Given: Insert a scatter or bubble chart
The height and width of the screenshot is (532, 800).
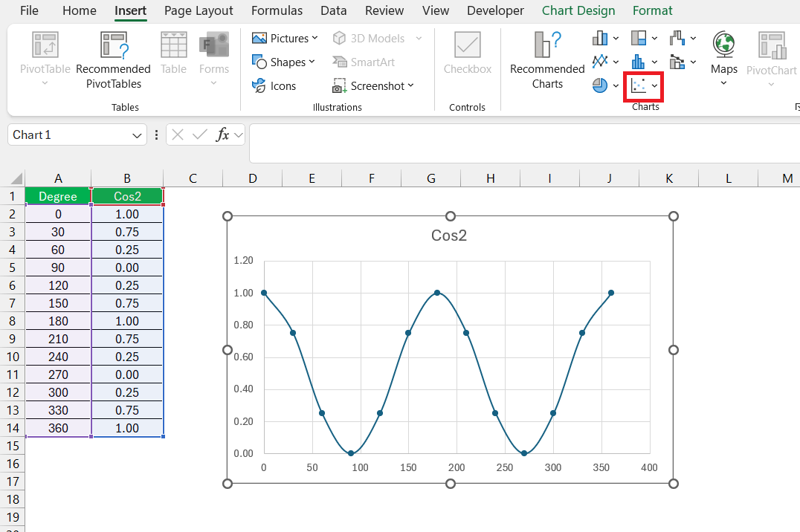Looking at the screenshot, I should pos(638,85).
